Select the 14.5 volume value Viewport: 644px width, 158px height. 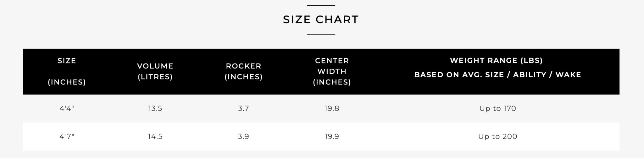pyautogui.click(x=155, y=136)
